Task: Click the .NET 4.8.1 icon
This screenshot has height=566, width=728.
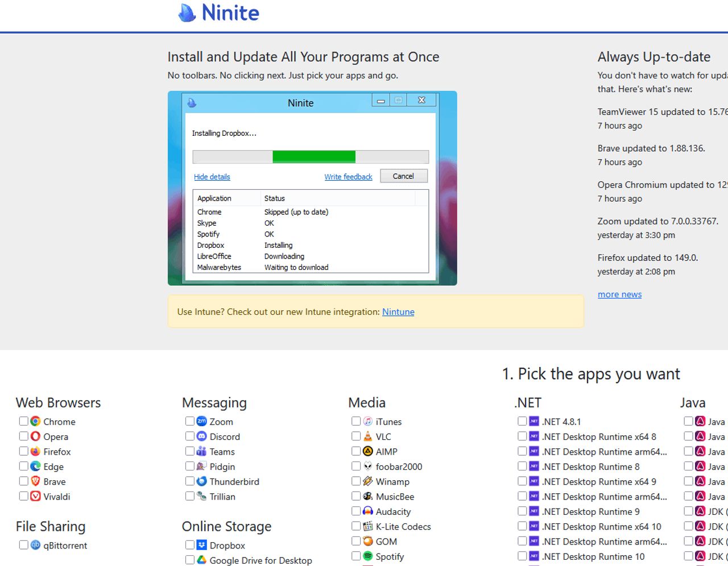Action: click(534, 421)
